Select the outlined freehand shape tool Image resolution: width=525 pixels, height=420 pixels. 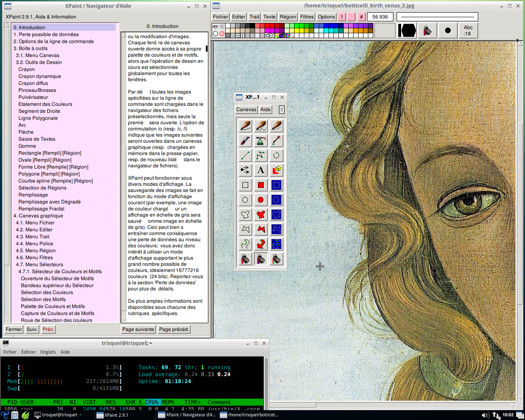click(245, 215)
